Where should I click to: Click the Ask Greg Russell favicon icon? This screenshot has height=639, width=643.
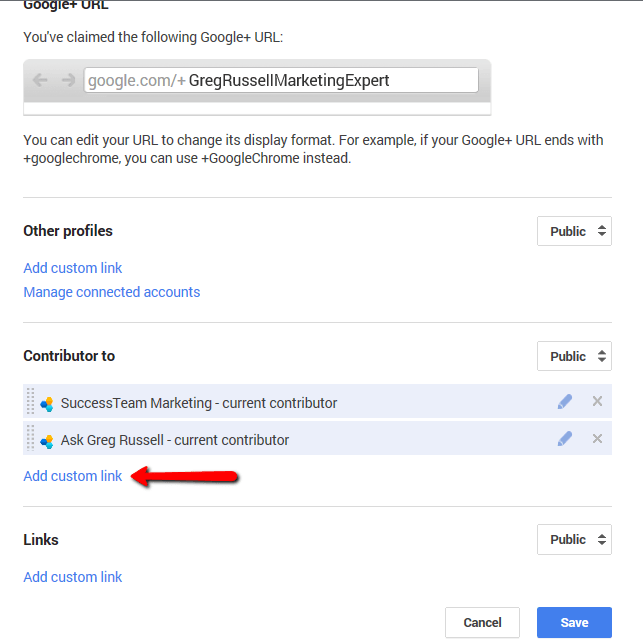[x=47, y=441]
